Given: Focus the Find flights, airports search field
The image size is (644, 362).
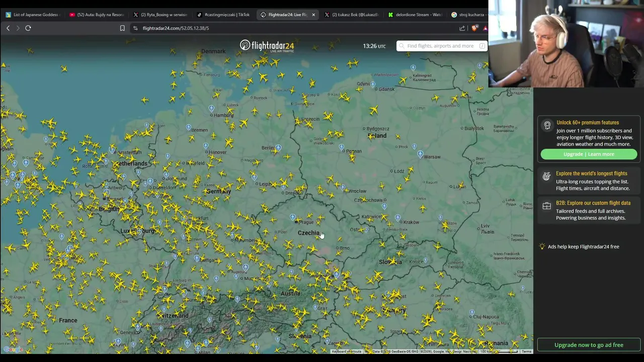Looking at the screenshot, I should coord(442,46).
